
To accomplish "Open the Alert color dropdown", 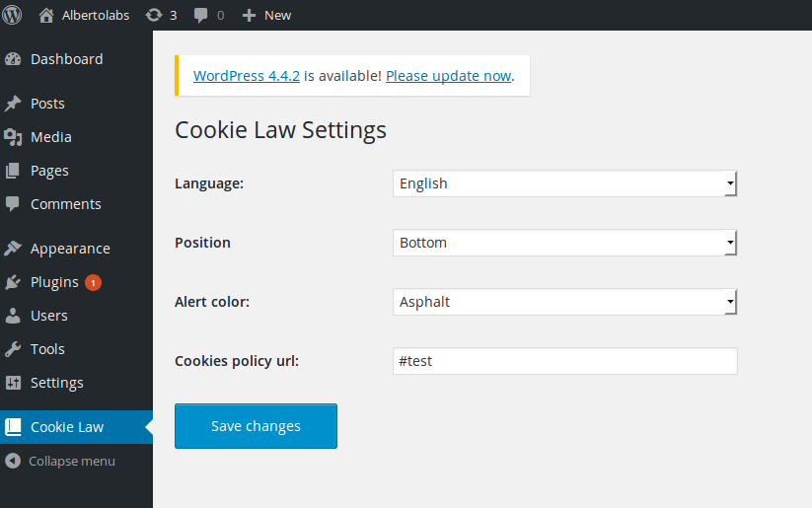I will [x=564, y=302].
